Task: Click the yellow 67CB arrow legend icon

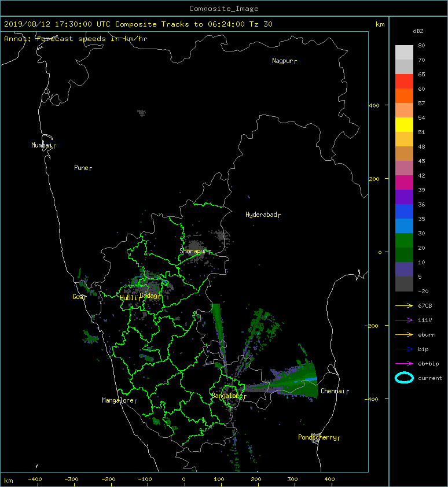Action: click(404, 305)
